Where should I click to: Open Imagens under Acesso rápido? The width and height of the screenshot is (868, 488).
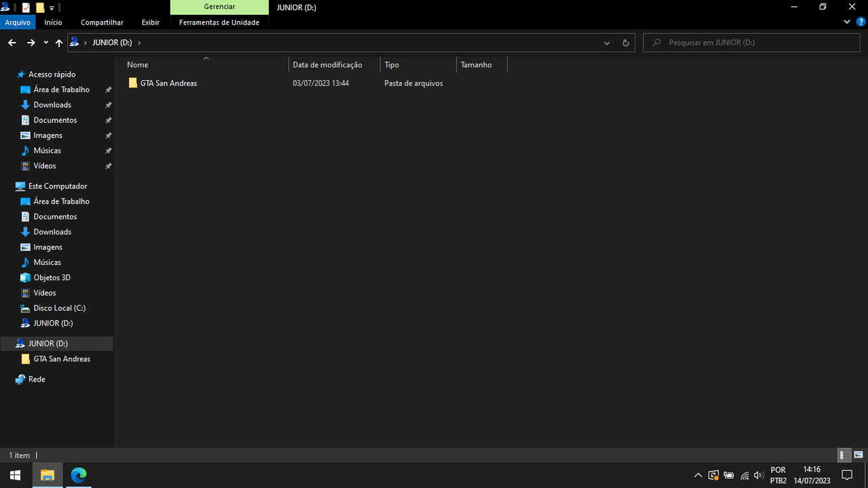[47, 136]
